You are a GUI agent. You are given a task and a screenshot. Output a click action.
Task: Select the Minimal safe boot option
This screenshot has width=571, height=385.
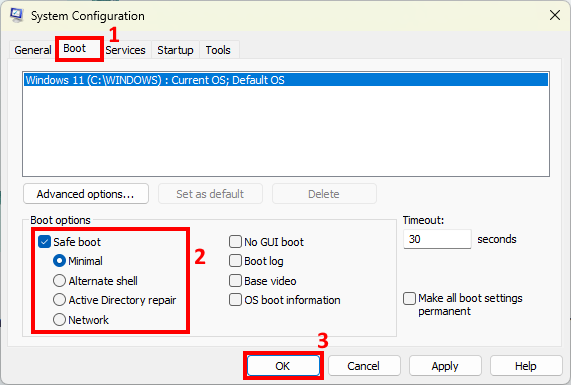(59, 261)
